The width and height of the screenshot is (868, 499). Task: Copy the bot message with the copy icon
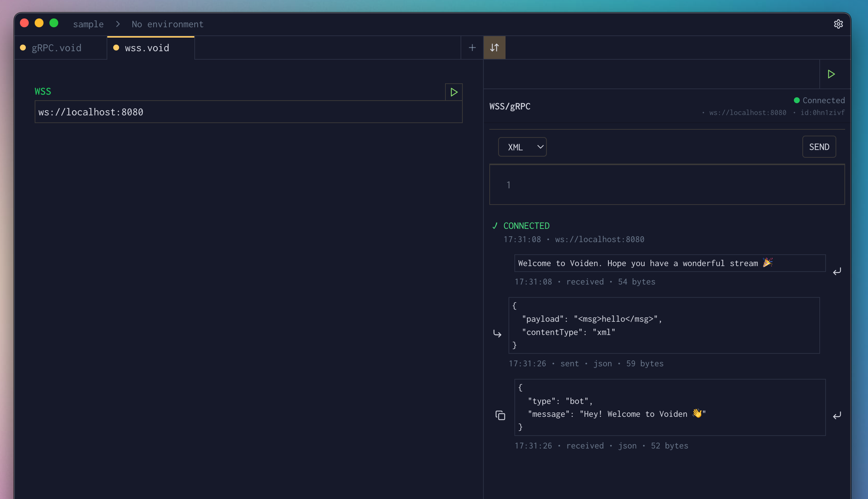pos(500,415)
